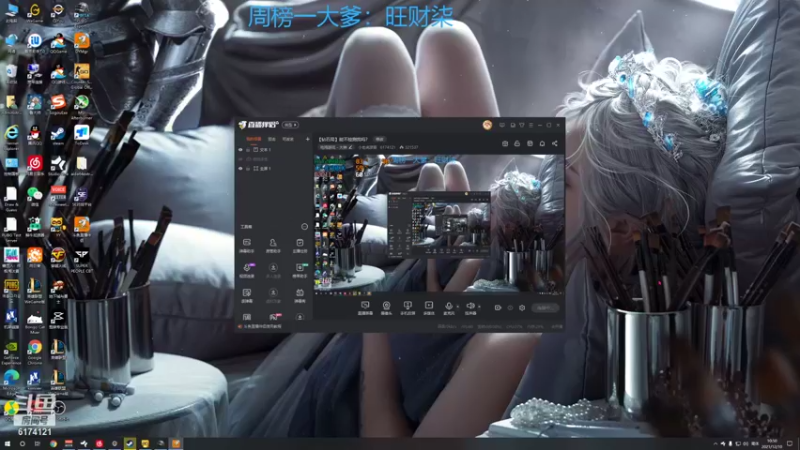Open Chrome from the taskbar

(53, 444)
